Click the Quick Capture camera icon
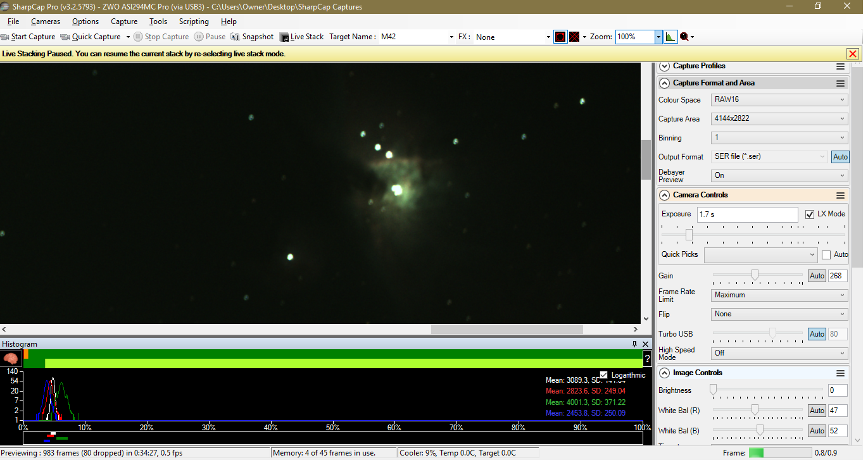This screenshot has height=465, width=868. point(65,37)
